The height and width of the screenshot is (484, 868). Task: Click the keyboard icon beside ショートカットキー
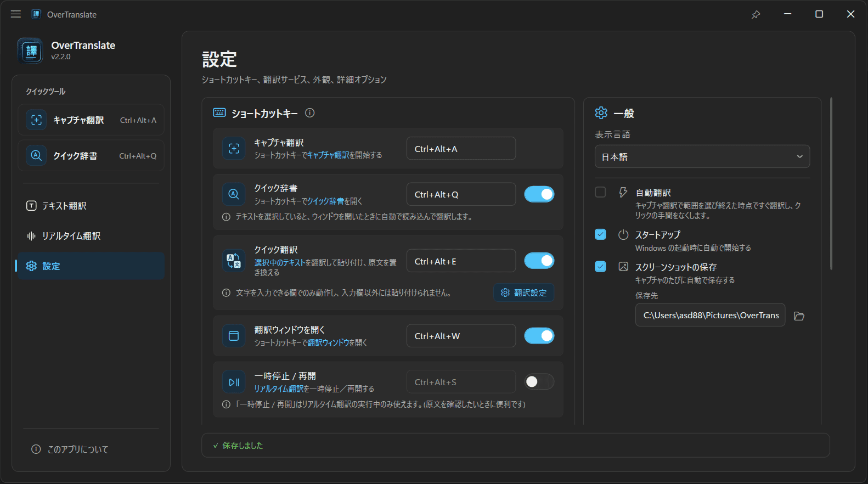pos(219,112)
